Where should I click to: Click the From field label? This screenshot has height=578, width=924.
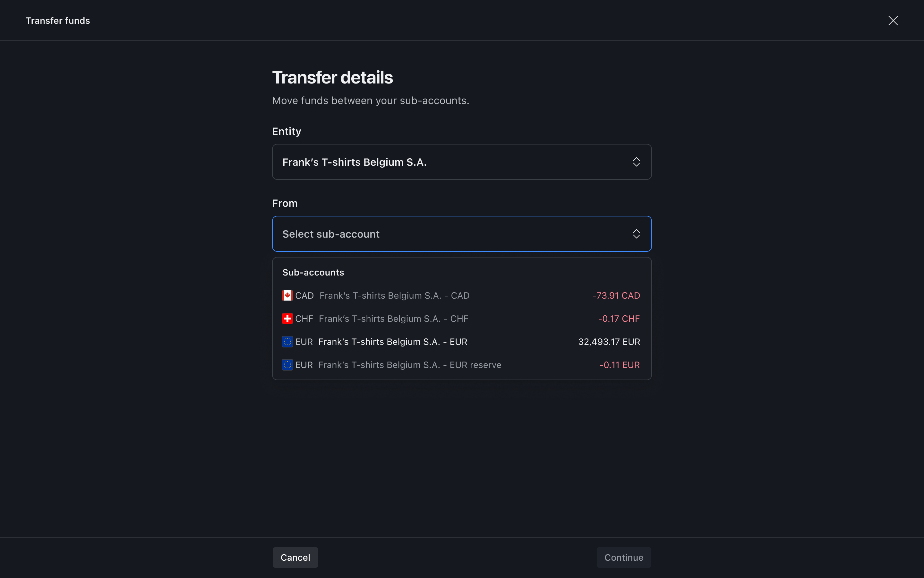coord(285,203)
